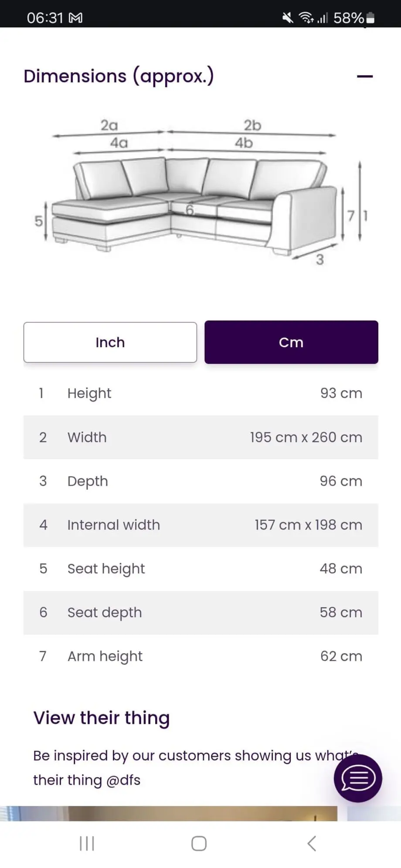The width and height of the screenshot is (401, 868).
Task: Tap the Android back arrow
Action: (312, 843)
